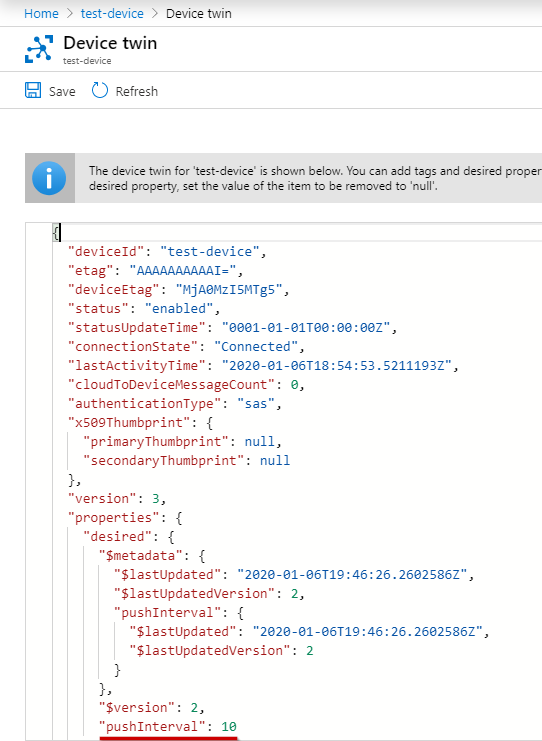
Task: Click the primaryThumbprint null value
Action: point(259,441)
